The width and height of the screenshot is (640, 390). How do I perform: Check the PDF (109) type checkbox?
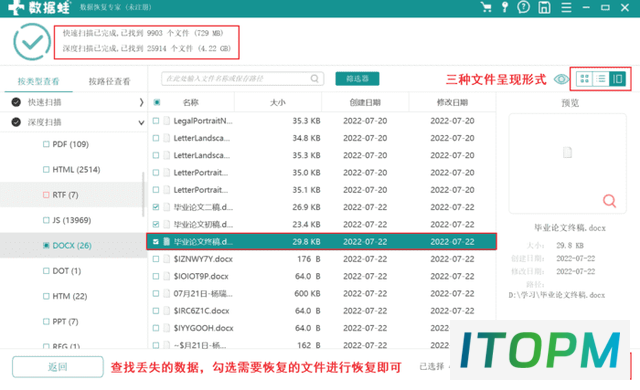tap(46, 144)
